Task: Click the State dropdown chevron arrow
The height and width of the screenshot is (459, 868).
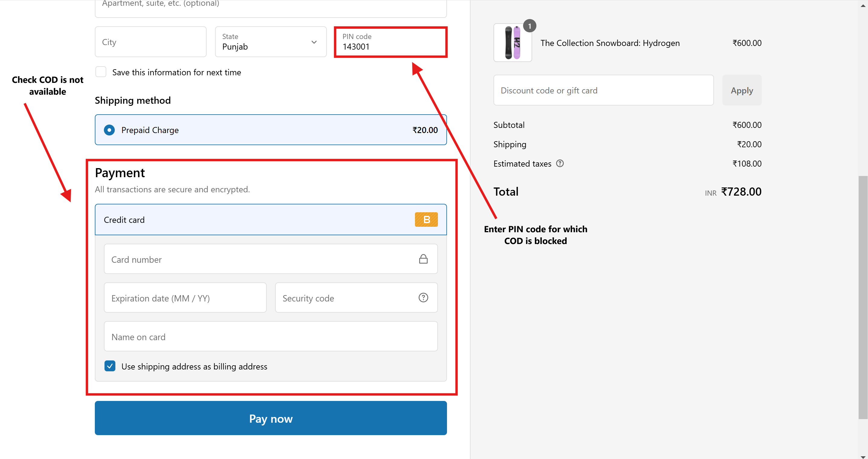Action: (x=314, y=42)
